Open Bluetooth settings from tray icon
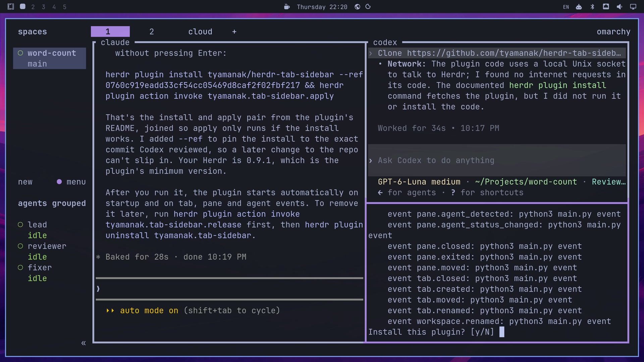Screen dimensions: 644x362 (592, 7)
